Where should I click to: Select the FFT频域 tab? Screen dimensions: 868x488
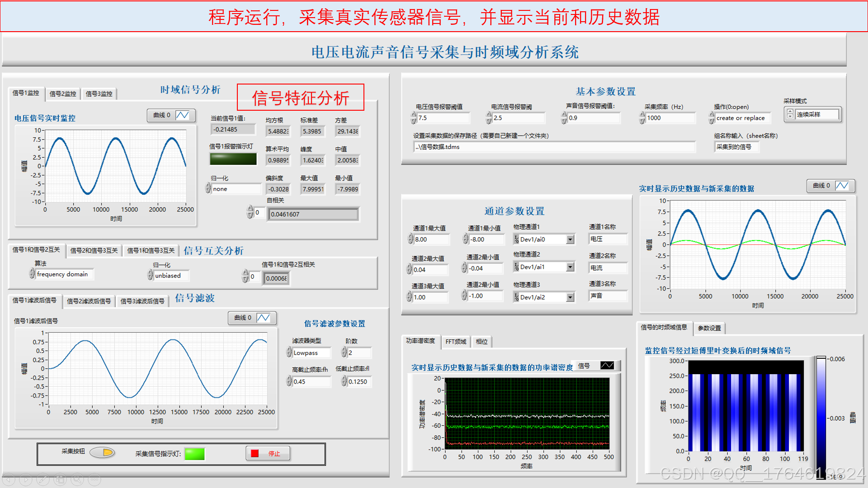click(x=455, y=342)
